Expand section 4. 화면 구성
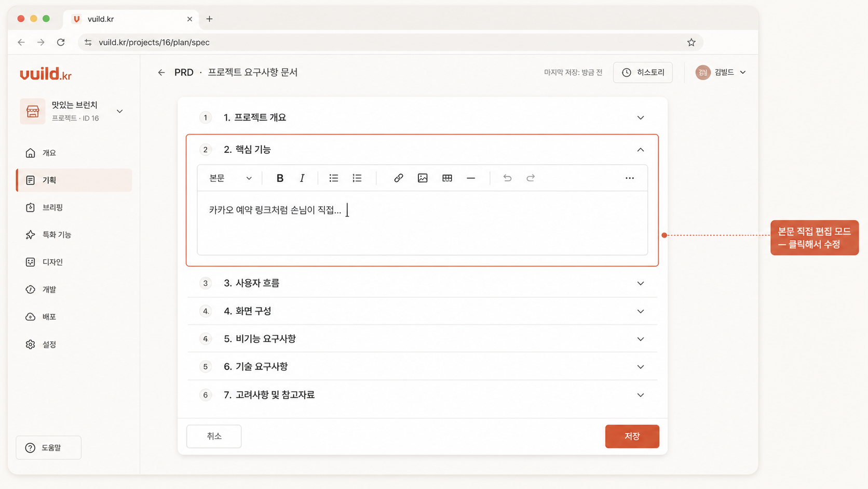The image size is (868, 489). (422, 311)
